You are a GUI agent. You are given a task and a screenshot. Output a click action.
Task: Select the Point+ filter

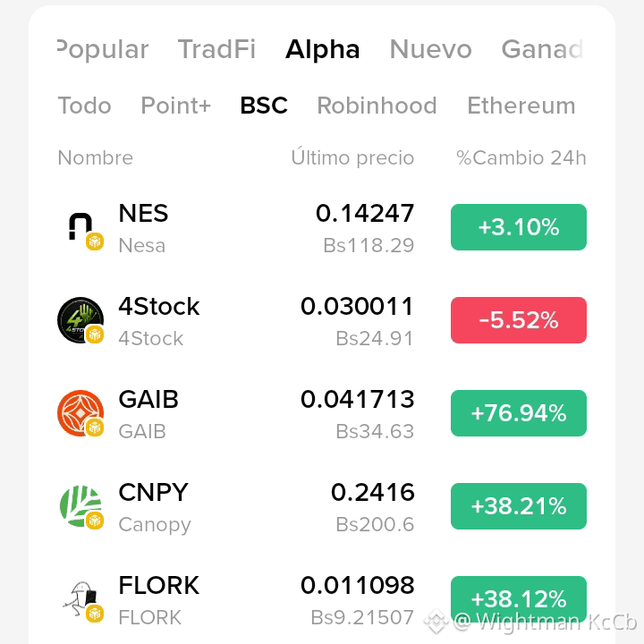(x=176, y=106)
